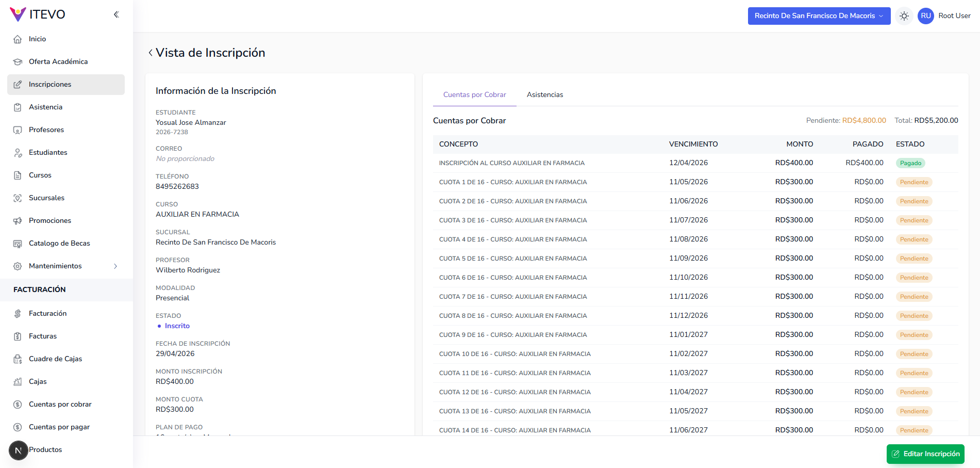Viewport: 980px width, 468px height.
Task: Click the Promociones megaphone icon
Action: pyautogui.click(x=18, y=221)
